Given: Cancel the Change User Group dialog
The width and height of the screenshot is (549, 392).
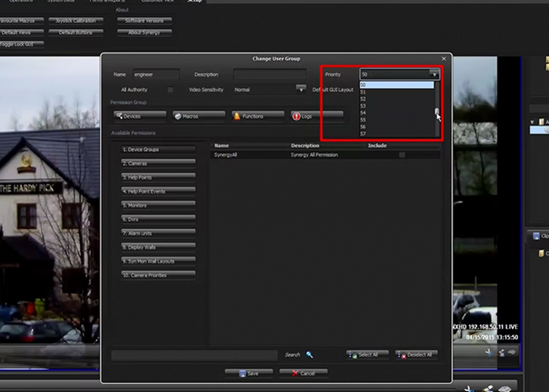Looking at the screenshot, I should pyautogui.click(x=304, y=373).
